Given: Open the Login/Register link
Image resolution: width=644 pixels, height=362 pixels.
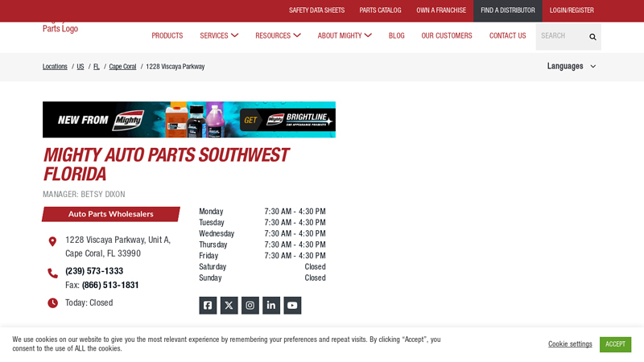Looking at the screenshot, I should 572,10.
